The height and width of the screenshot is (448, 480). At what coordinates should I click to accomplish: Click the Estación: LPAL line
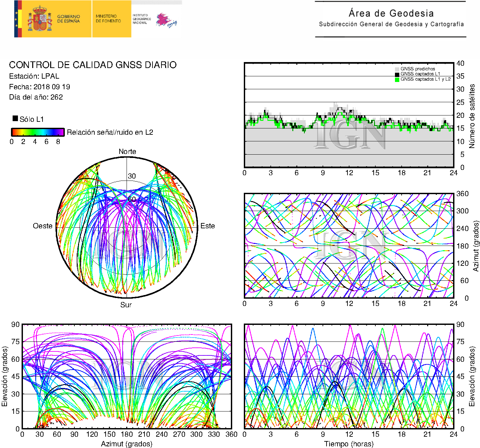pyautogui.click(x=34, y=76)
